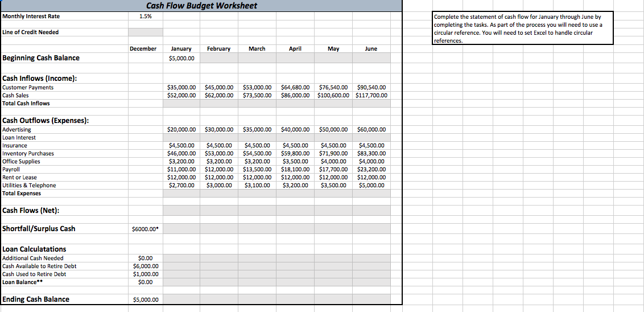Select the Cash Outflows (Expenses) heading

coord(46,121)
